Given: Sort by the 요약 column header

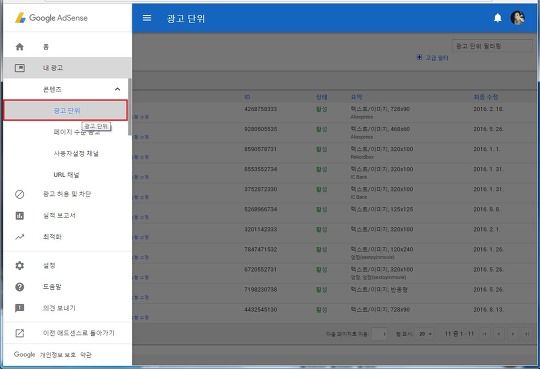Looking at the screenshot, I should [356, 97].
